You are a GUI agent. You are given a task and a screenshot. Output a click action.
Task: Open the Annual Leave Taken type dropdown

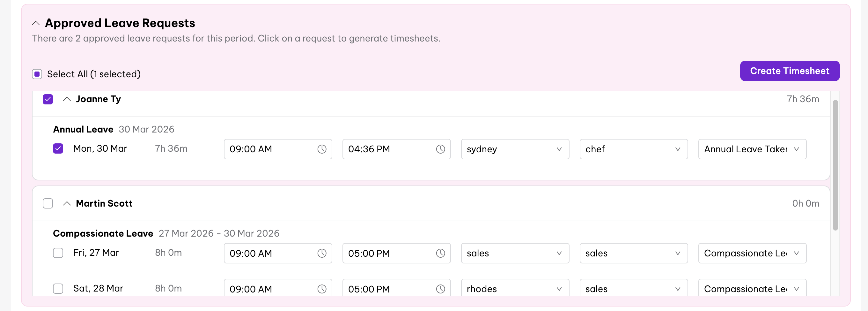click(752, 149)
